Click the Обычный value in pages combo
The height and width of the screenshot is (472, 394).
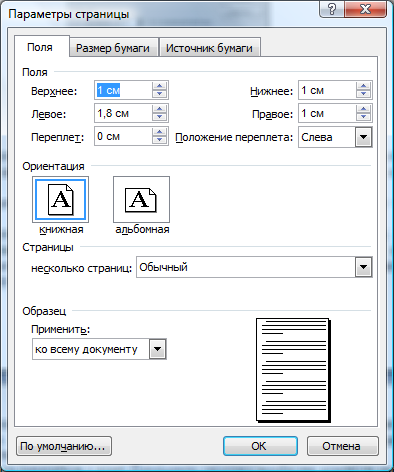(x=163, y=267)
